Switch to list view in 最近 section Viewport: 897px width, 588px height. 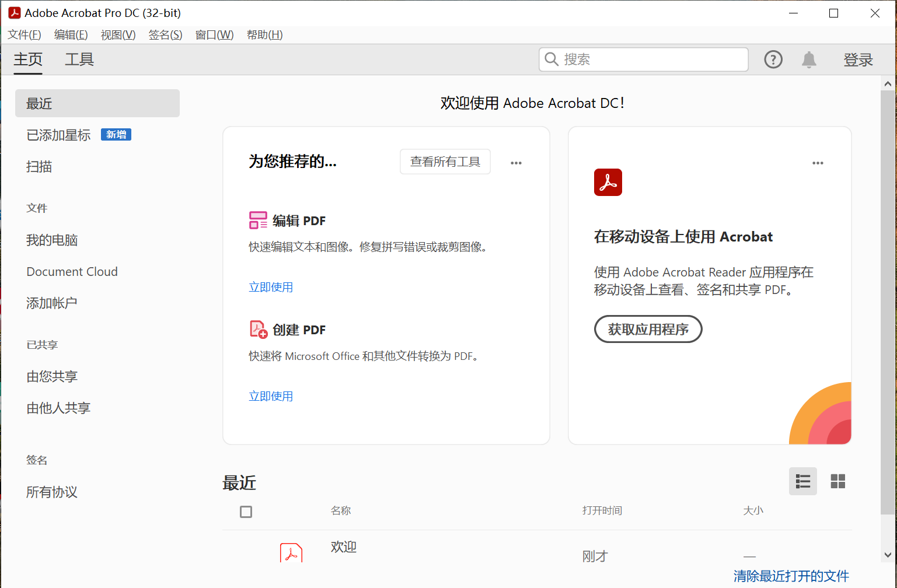click(x=803, y=481)
